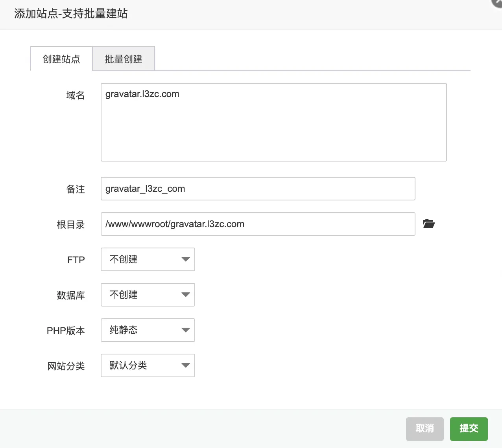Submit the form with the 提交 button
502x448 pixels.
469,429
